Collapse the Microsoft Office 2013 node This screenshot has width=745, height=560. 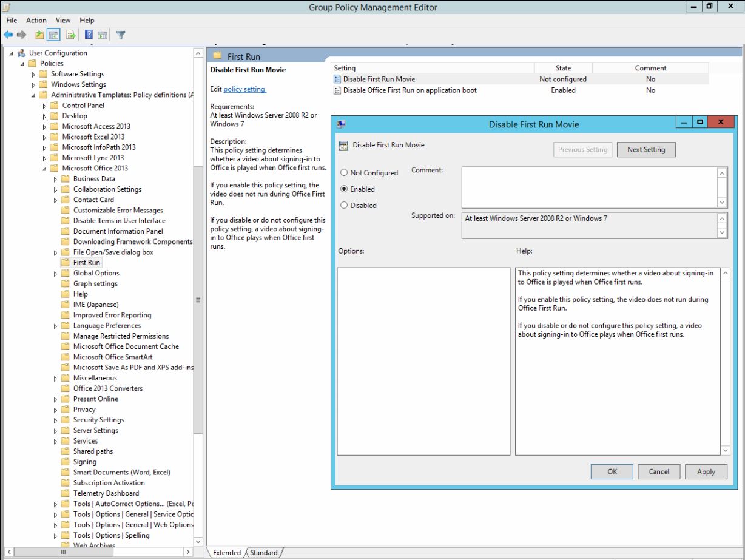[x=46, y=168]
